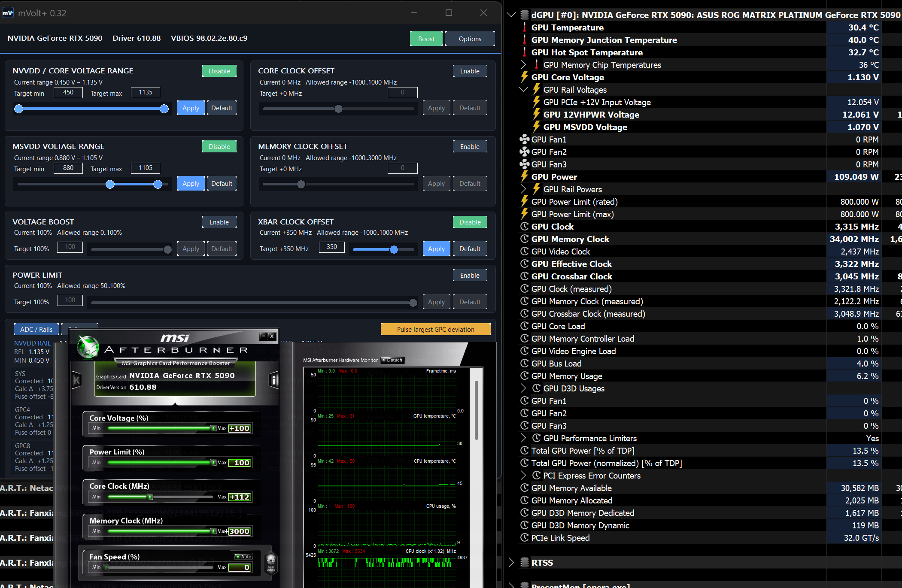Expand GPU Memory Chip Temperatures

tap(523, 65)
